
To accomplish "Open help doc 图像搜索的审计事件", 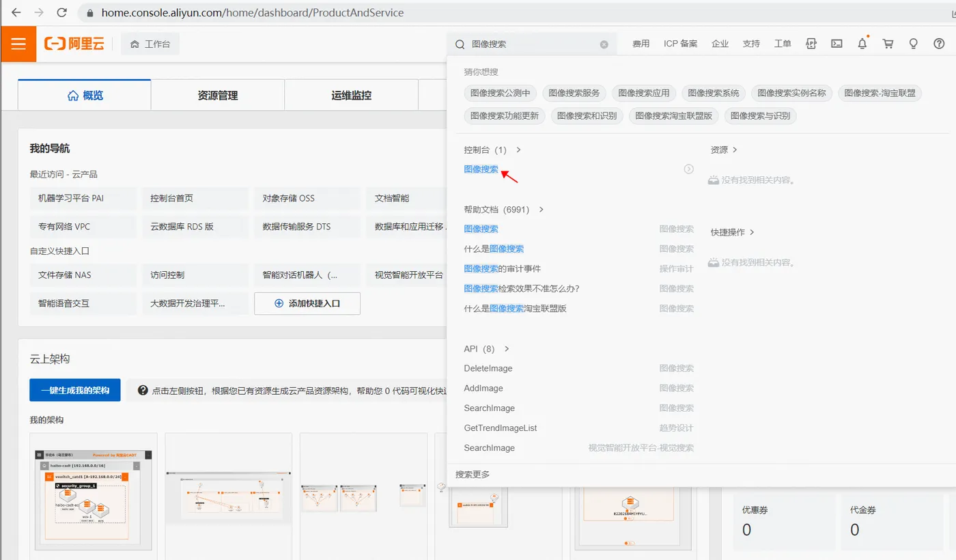I will [502, 268].
